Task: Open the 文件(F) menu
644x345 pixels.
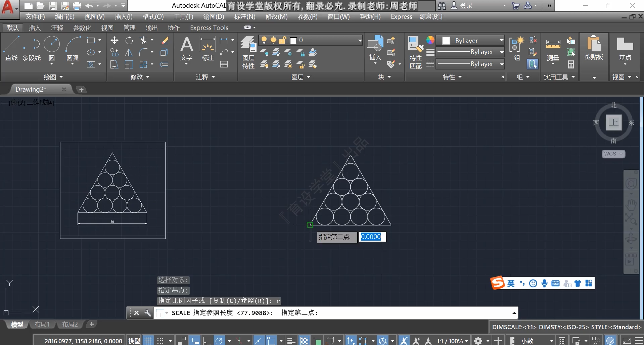Action: (x=35, y=16)
